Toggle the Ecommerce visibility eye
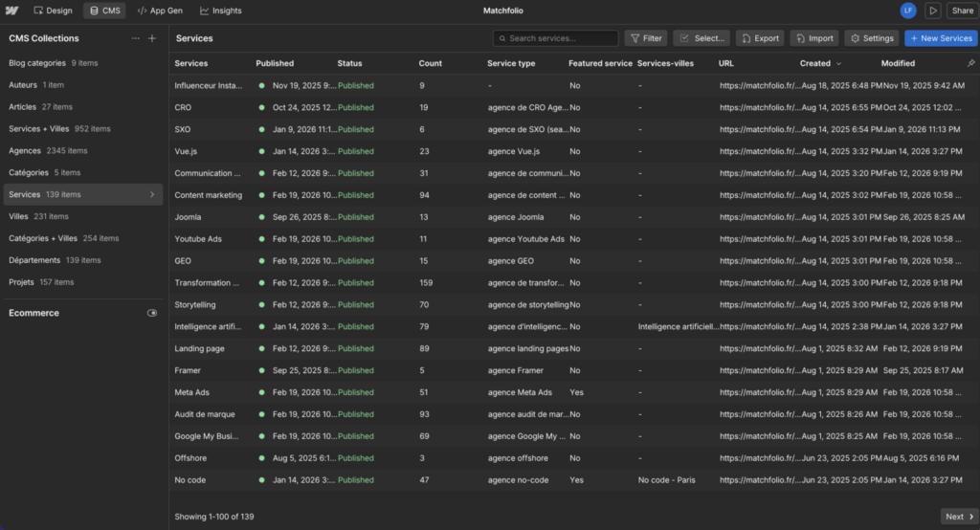The height and width of the screenshot is (530, 980). click(x=152, y=313)
